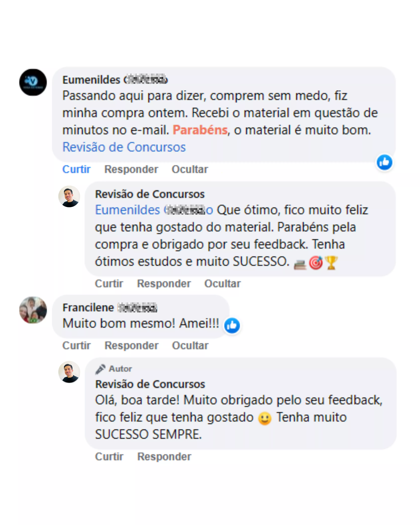The height and width of the screenshot is (525, 420).
Task: Open Francilene's profile picture avatar
Action: (x=33, y=310)
